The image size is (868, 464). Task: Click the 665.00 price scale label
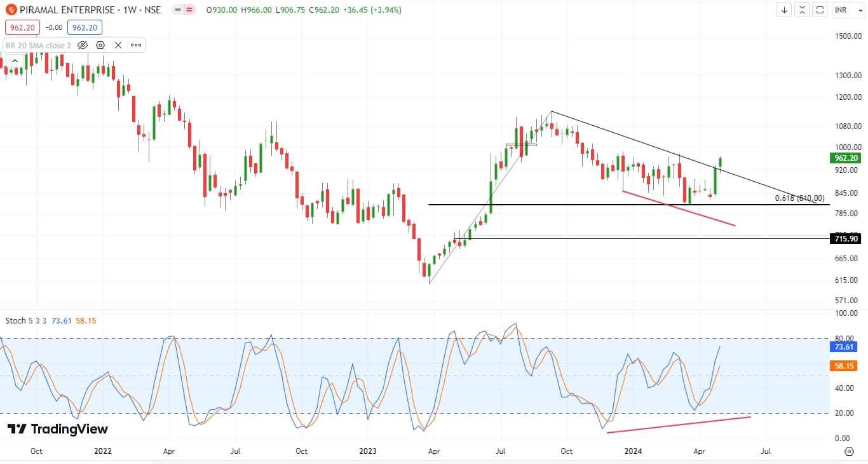coord(848,259)
